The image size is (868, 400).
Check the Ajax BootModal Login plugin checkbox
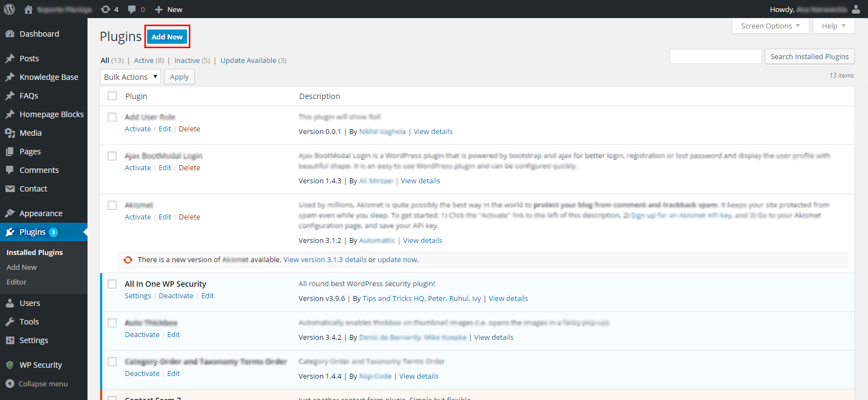pyautogui.click(x=112, y=156)
